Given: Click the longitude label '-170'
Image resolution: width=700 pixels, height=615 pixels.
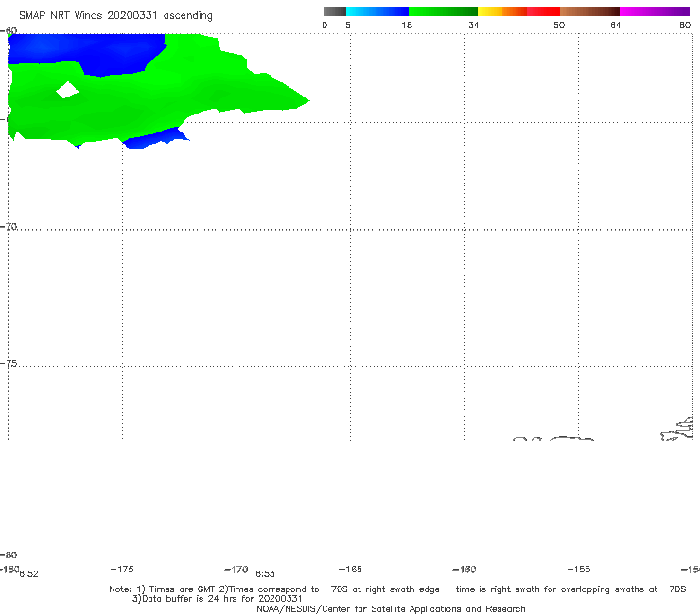Looking at the screenshot, I should pyautogui.click(x=236, y=569).
